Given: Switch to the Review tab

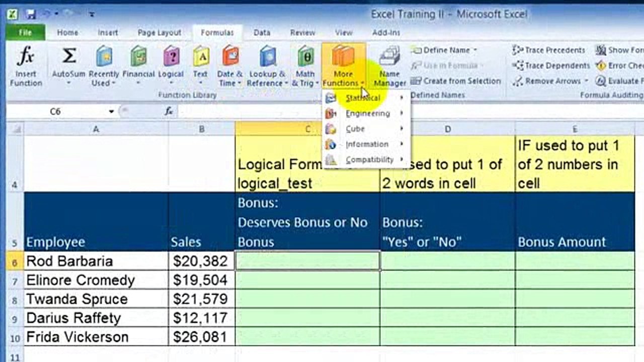Looking at the screenshot, I should [x=302, y=33].
